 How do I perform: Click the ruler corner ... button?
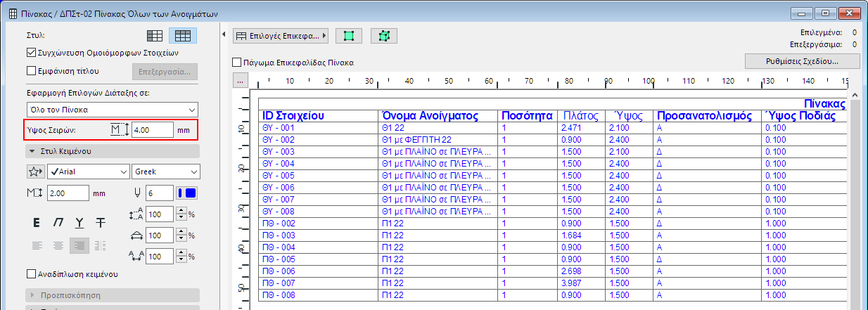pos(240,81)
